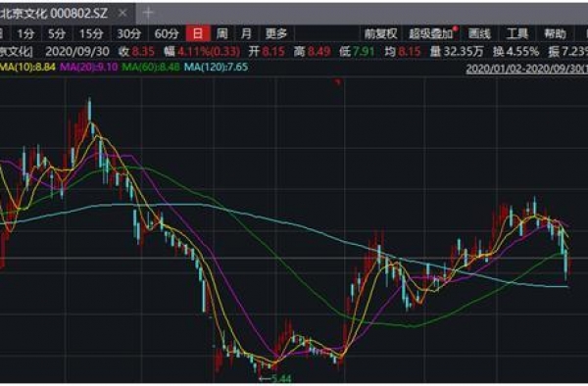Click the low price 7.91 value

[363, 51]
